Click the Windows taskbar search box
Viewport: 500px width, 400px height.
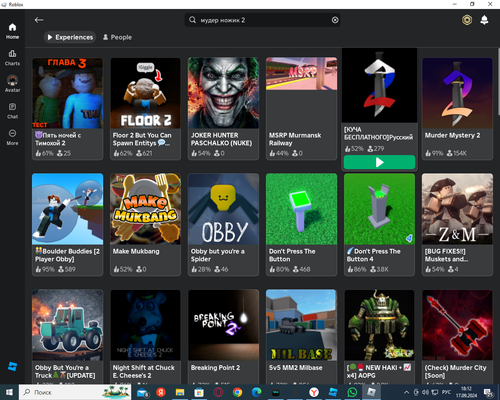pyautogui.click(x=75, y=392)
